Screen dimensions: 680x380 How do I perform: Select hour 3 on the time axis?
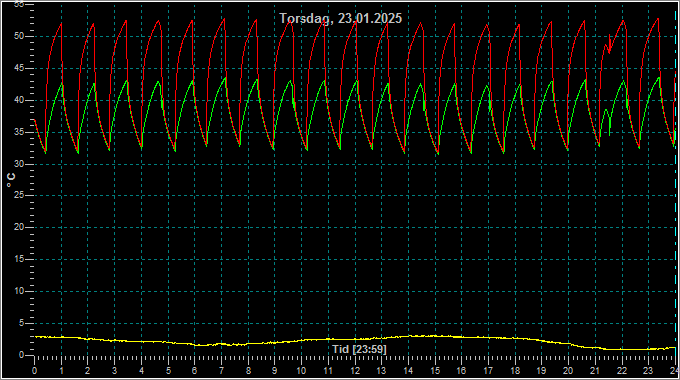tap(114, 371)
